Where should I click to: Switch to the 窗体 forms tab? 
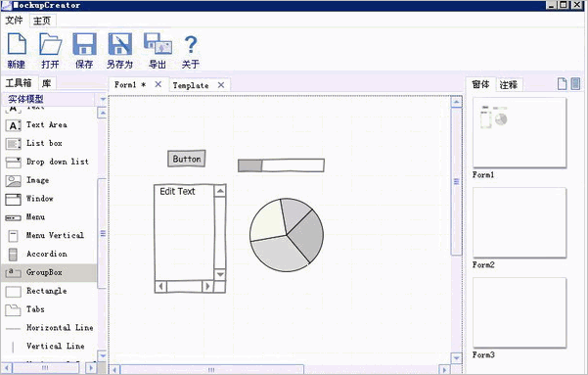480,84
